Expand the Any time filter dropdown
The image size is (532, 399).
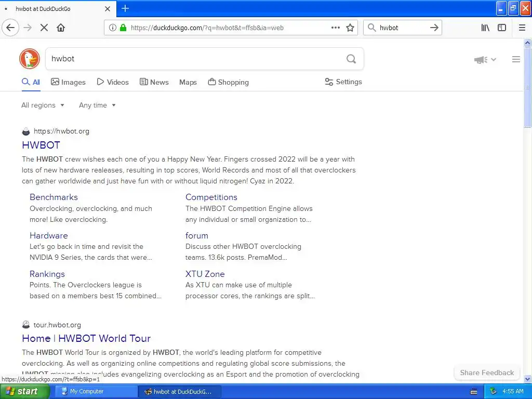(x=97, y=105)
